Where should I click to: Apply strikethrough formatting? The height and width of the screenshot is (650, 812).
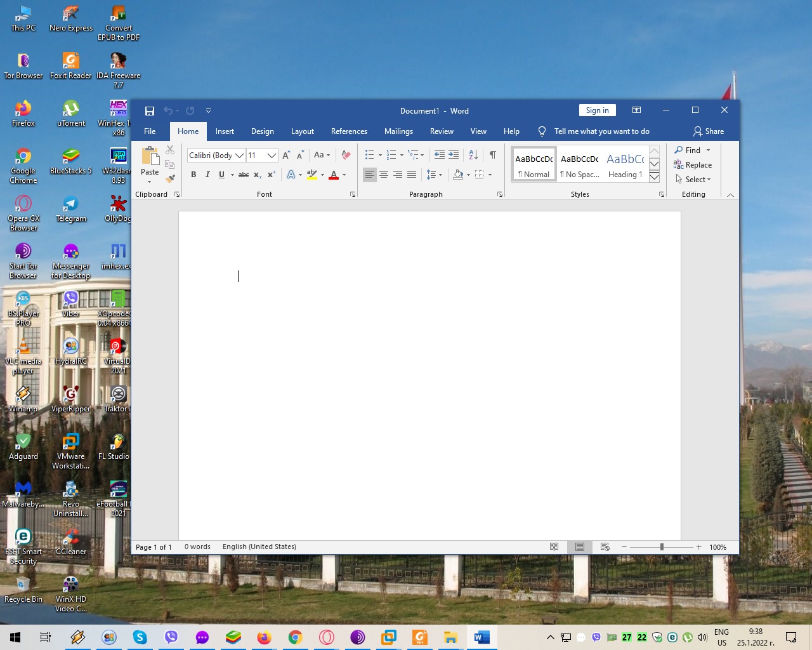click(x=244, y=175)
